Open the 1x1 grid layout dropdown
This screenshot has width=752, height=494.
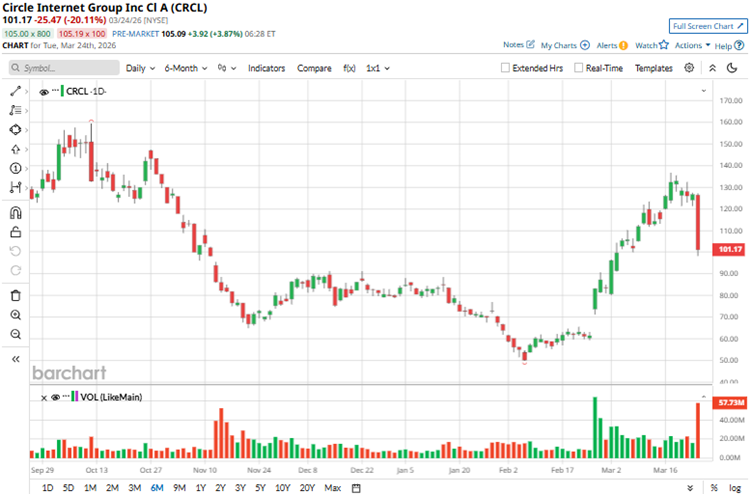(x=378, y=68)
